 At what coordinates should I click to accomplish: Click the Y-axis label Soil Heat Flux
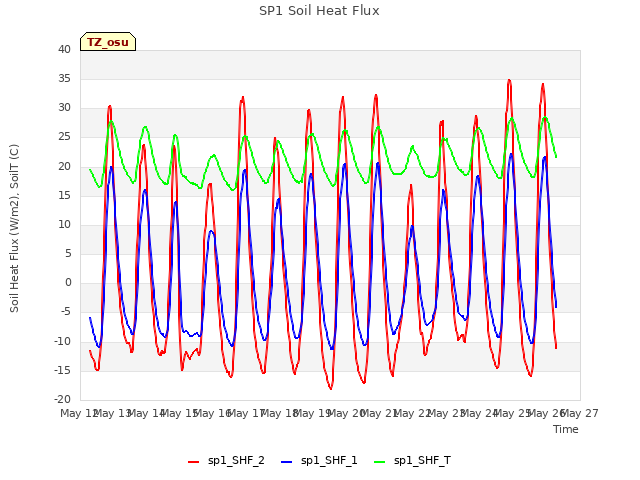click(x=14, y=228)
